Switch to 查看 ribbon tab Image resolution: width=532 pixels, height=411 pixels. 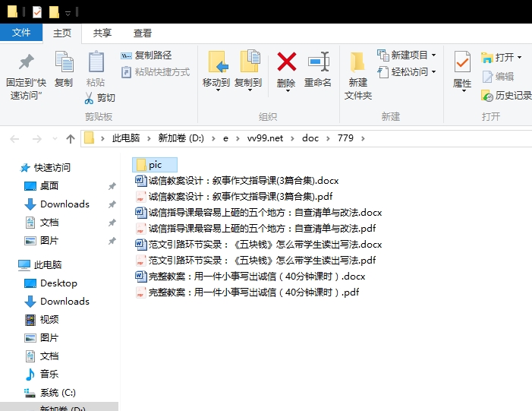click(142, 33)
